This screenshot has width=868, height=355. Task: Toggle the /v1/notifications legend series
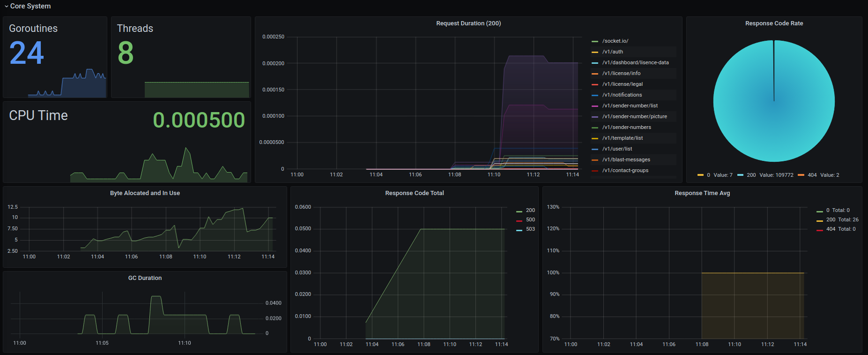click(x=622, y=95)
